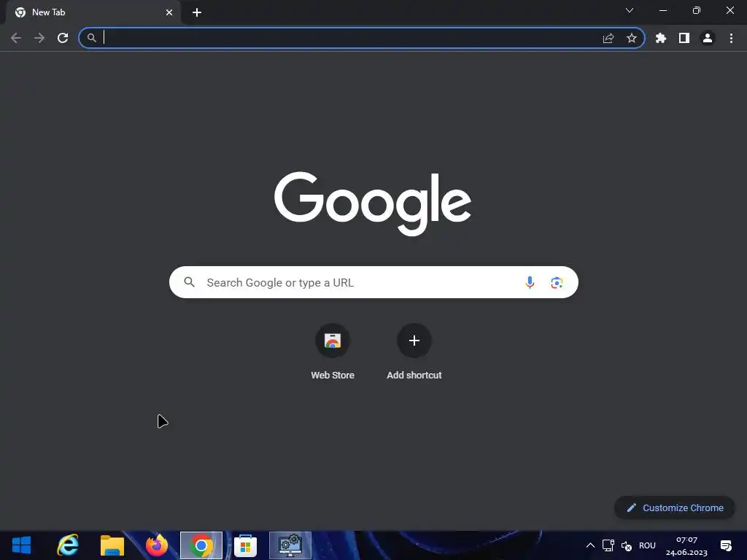Click Chrome icon in taskbar
Viewport: 747px width, 560px height.
[x=201, y=545]
